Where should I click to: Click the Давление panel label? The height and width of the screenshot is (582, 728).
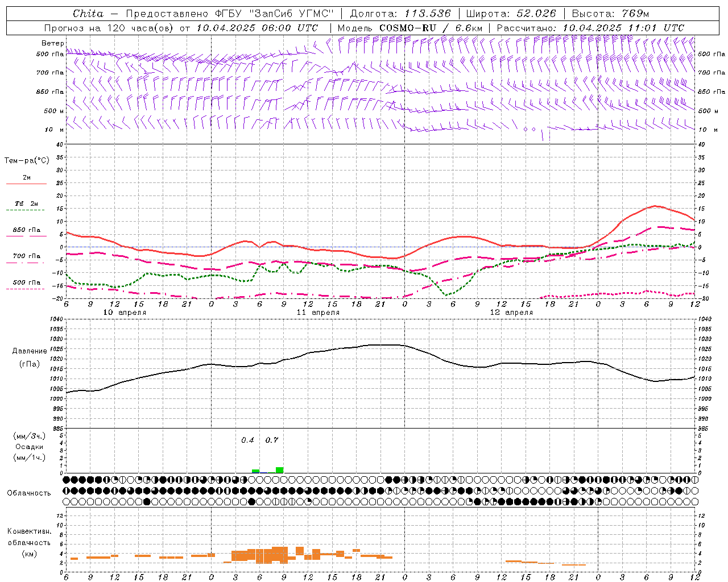30,351
